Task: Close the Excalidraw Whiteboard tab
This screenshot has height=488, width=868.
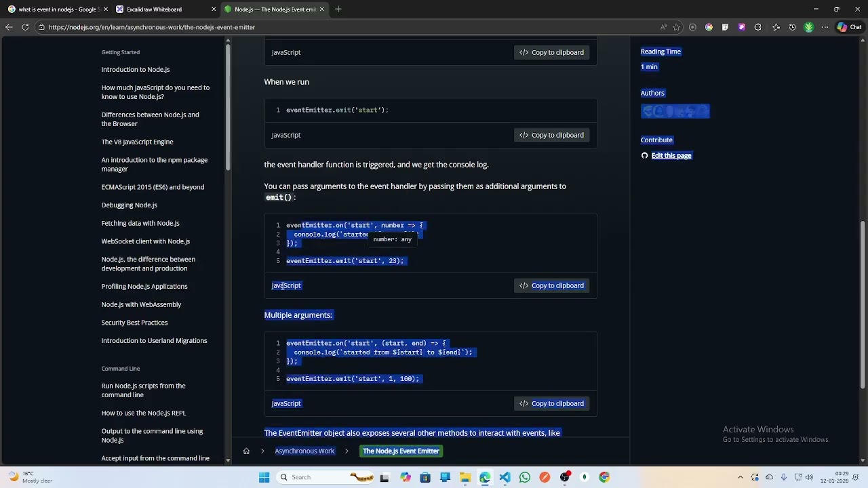Action: click(214, 9)
